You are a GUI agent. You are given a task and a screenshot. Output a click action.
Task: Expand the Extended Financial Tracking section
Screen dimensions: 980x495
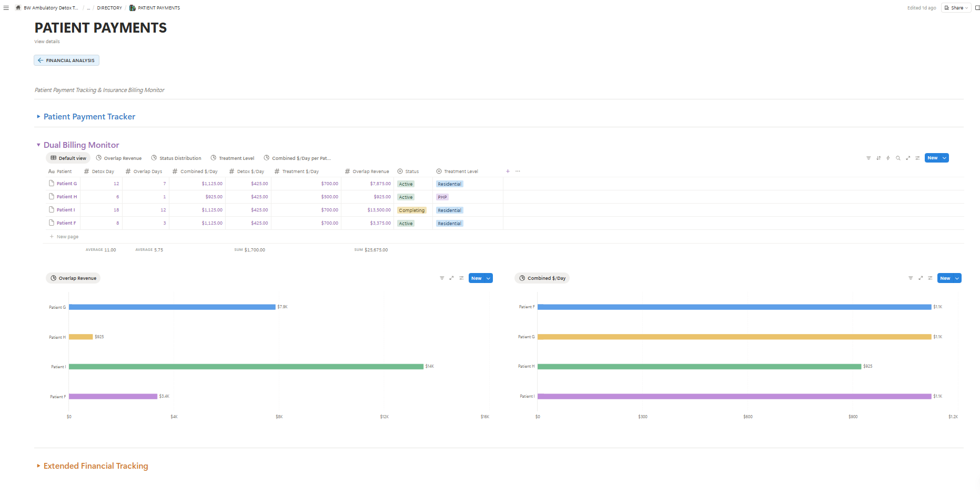click(38, 466)
